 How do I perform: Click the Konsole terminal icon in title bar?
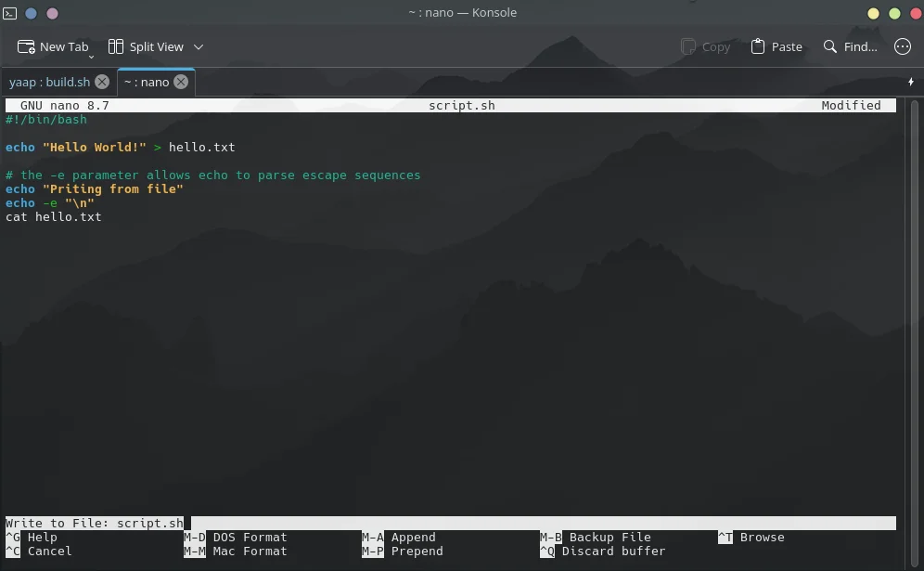coord(9,13)
